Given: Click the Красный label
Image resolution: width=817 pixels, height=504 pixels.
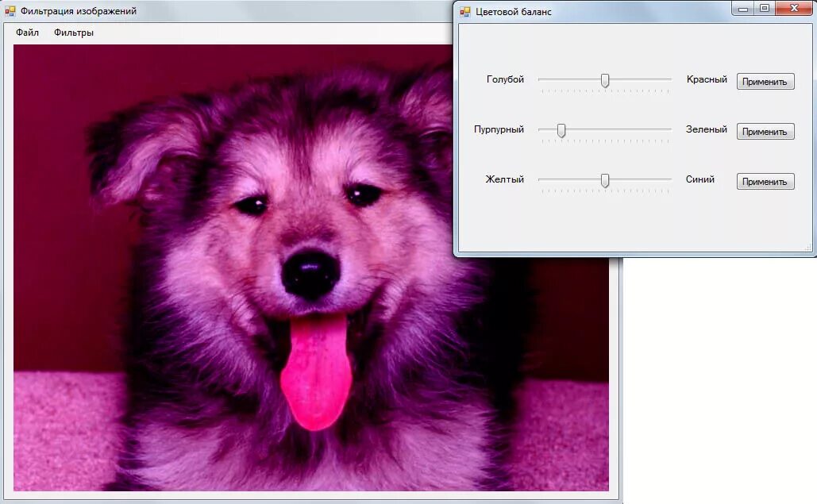Looking at the screenshot, I should (707, 79).
